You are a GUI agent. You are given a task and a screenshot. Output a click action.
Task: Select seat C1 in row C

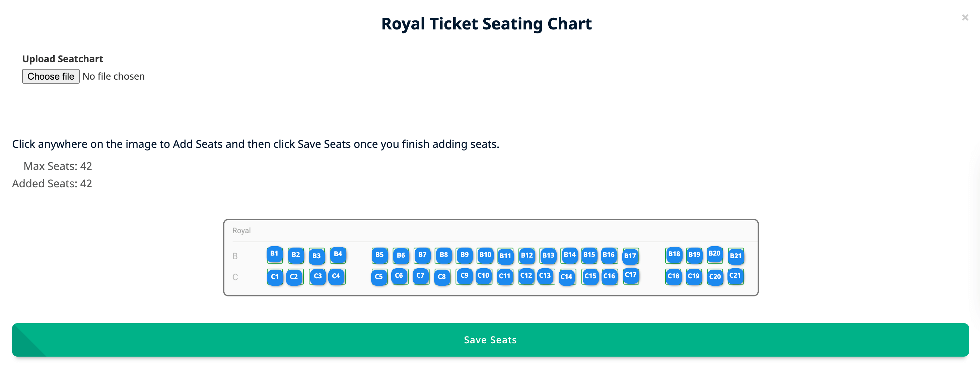click(275, 277)
